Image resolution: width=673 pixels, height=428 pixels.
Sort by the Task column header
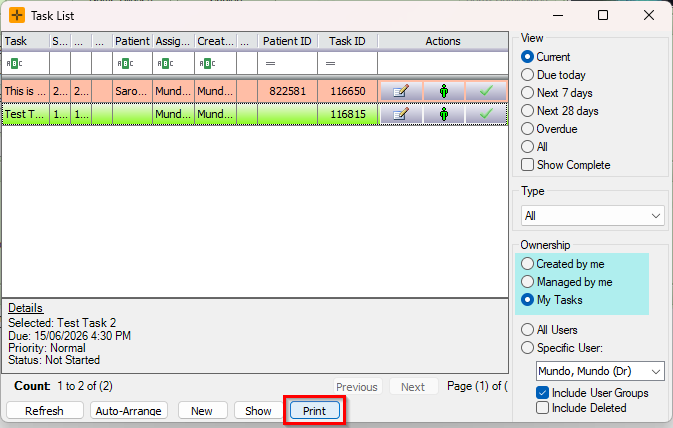tap(25, 41)
